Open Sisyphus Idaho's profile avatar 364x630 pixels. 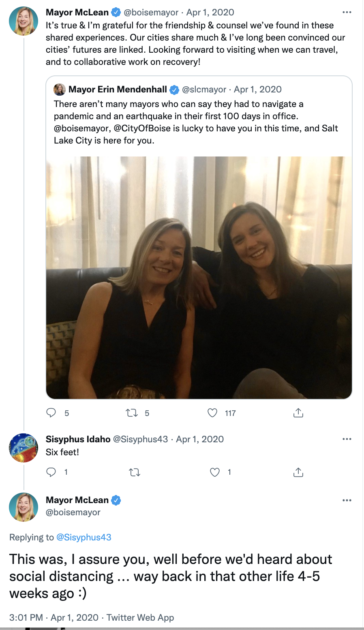coord(24,448)
